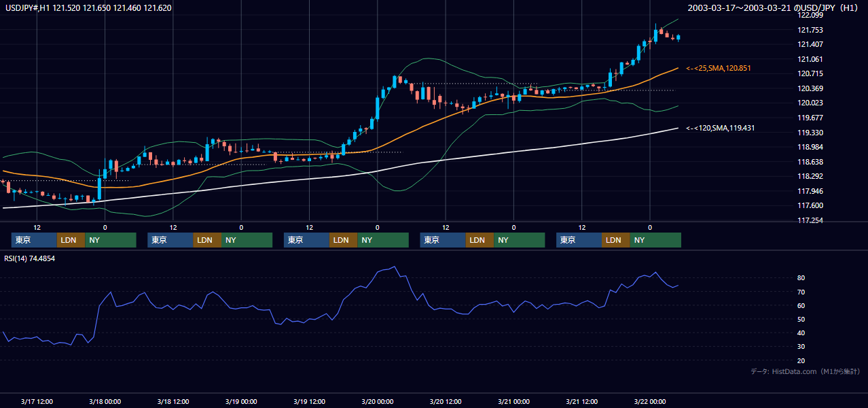Image resolution: width=868 pixels, height=408 pixels.
Task: Click the 25 SMA label reading 120.851
Action: tap(719, 68)
